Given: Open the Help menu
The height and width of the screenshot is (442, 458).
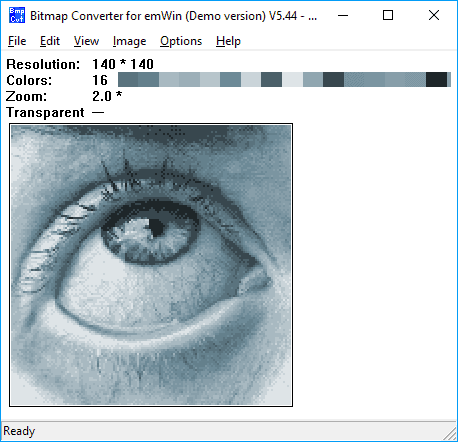Looking at the screenshot, I should (x=228, y=41).
